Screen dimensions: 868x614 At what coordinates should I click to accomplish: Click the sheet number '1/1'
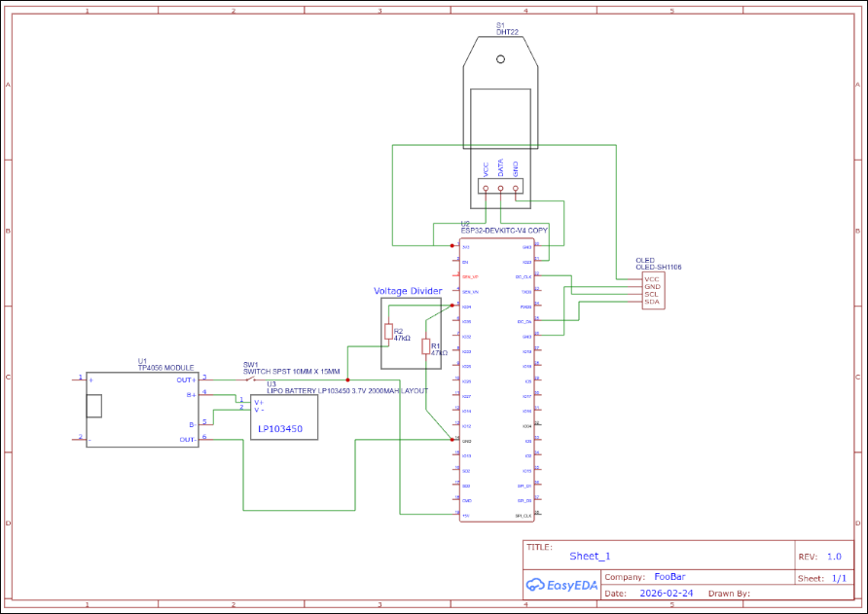pos(839,578)
